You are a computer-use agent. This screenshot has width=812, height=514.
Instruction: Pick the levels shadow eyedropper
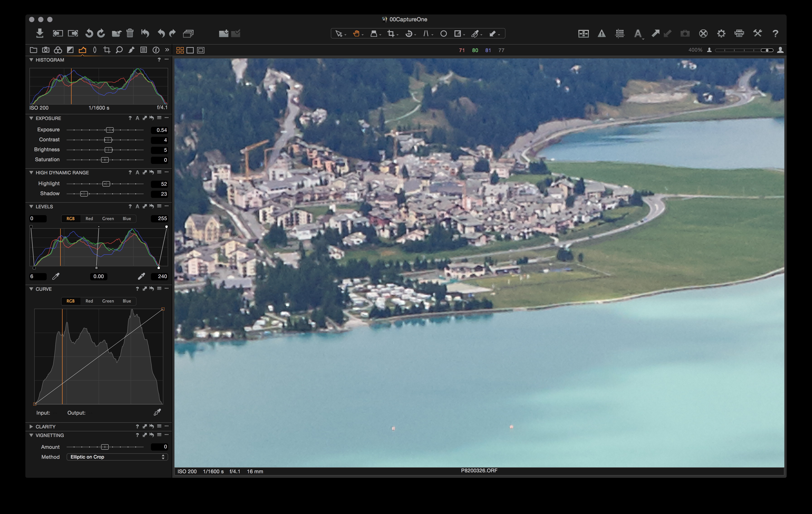point(56,276)
